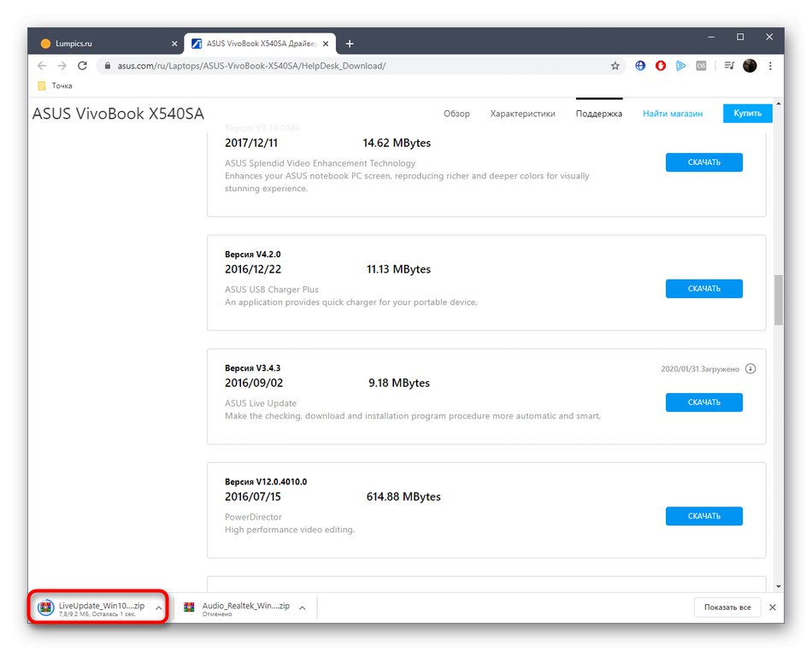Select the Поддержка menu item
812x651 pixels.
[x=598, y=112]
